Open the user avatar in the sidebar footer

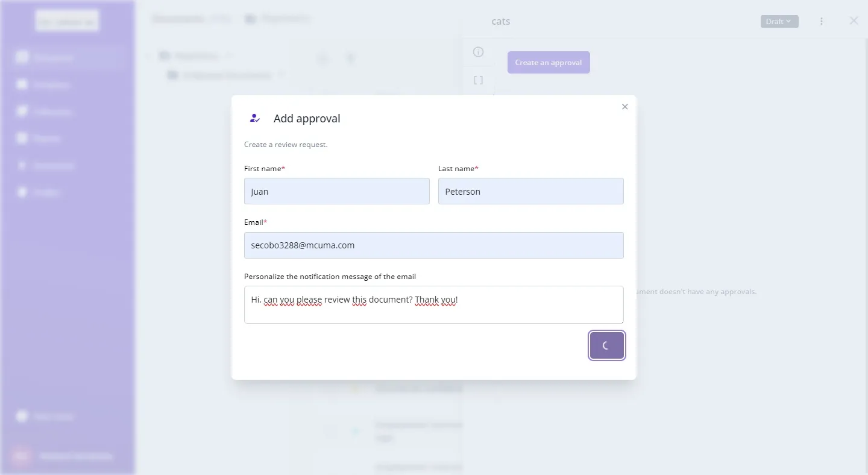click(22, 456)
